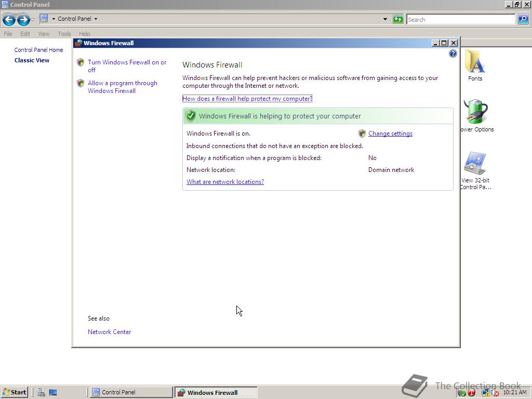Click the green shield check status icon

coord(191,116)
